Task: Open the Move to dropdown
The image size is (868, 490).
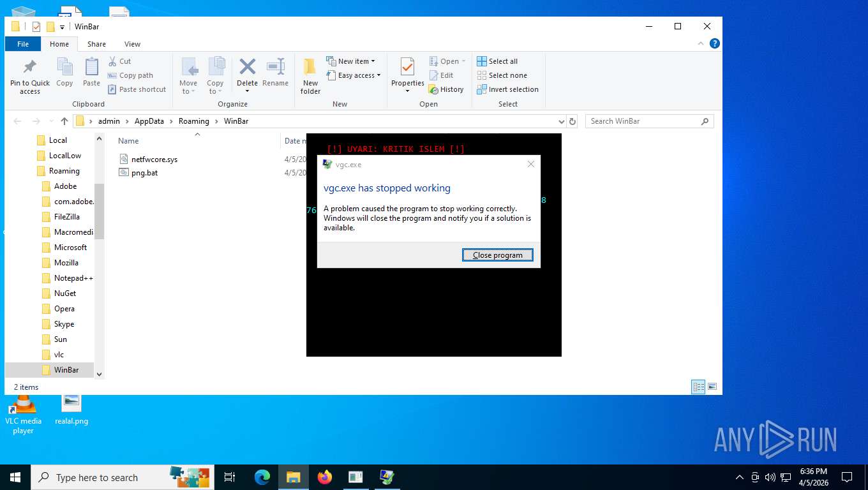Action: click(188, 76)
